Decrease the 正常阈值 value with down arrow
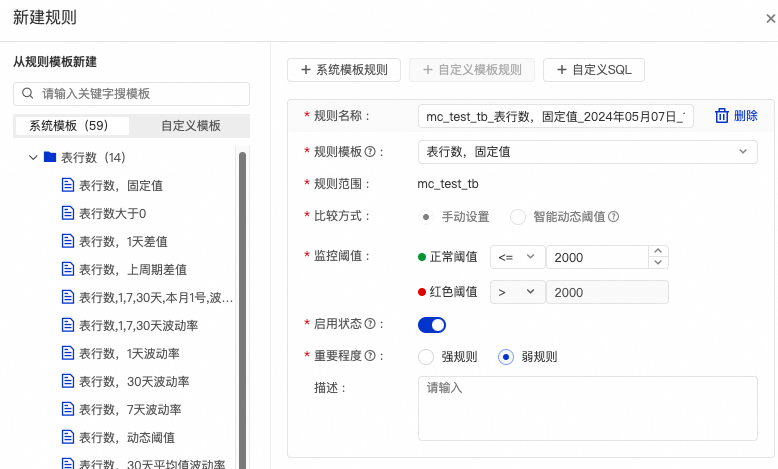Screen dimensions: 778x469 (658, 263)
